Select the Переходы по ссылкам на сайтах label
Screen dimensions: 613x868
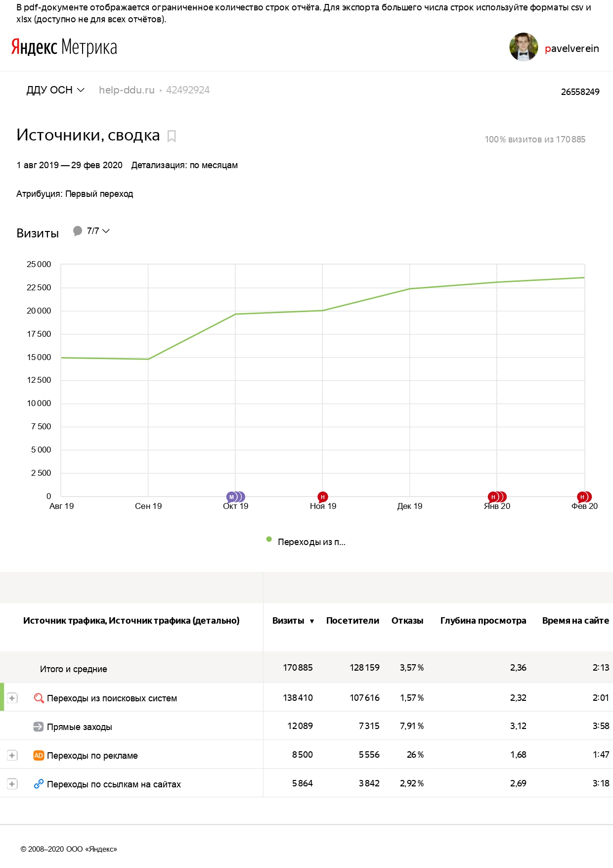click(x=114, y=784)
